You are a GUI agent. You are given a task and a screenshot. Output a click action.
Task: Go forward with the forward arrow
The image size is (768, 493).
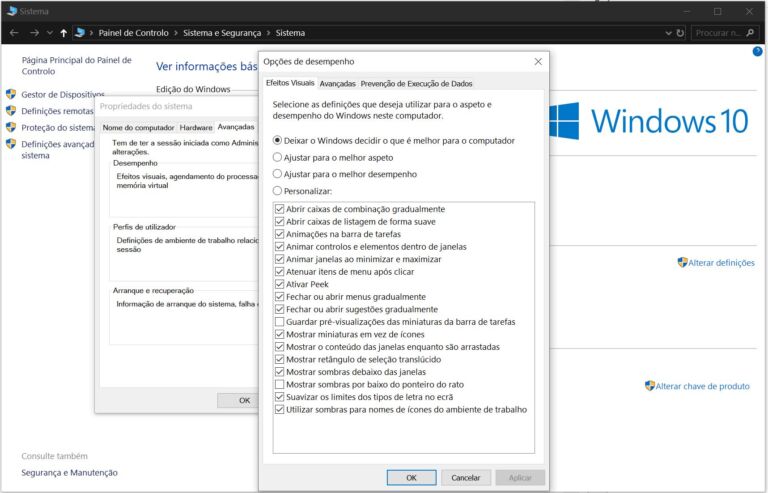[34, 33]
